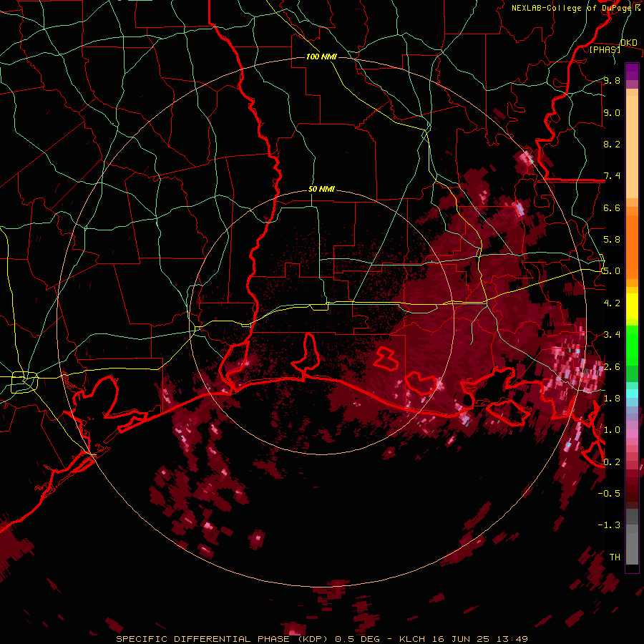Click the KLCH radar site identifier
This screenshot has height=644, width=644.
(x=412, y=639)
